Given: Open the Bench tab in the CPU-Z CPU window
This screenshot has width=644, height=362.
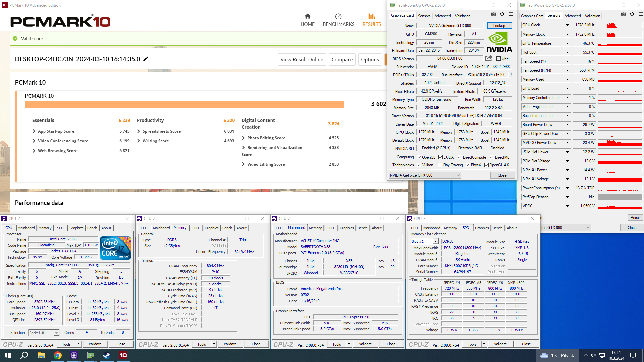Looking at the screenshot, I should pyautogui.click(x=92, y=228).
